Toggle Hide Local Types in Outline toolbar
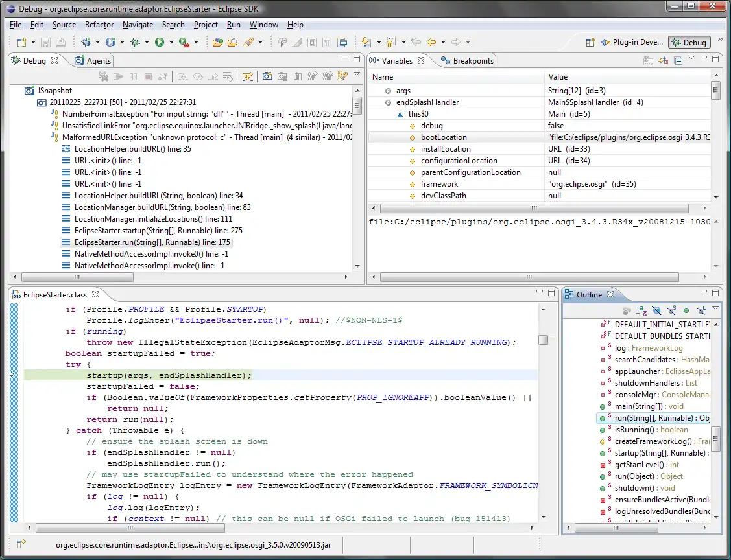This screenshot has width=731, height=560. pos(701,310)
